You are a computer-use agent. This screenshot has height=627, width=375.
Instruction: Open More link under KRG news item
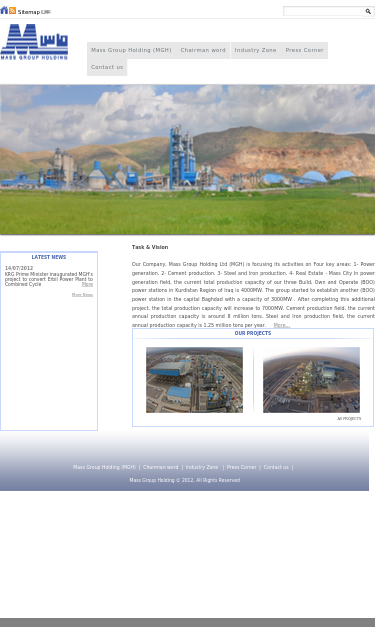(87, 284)
